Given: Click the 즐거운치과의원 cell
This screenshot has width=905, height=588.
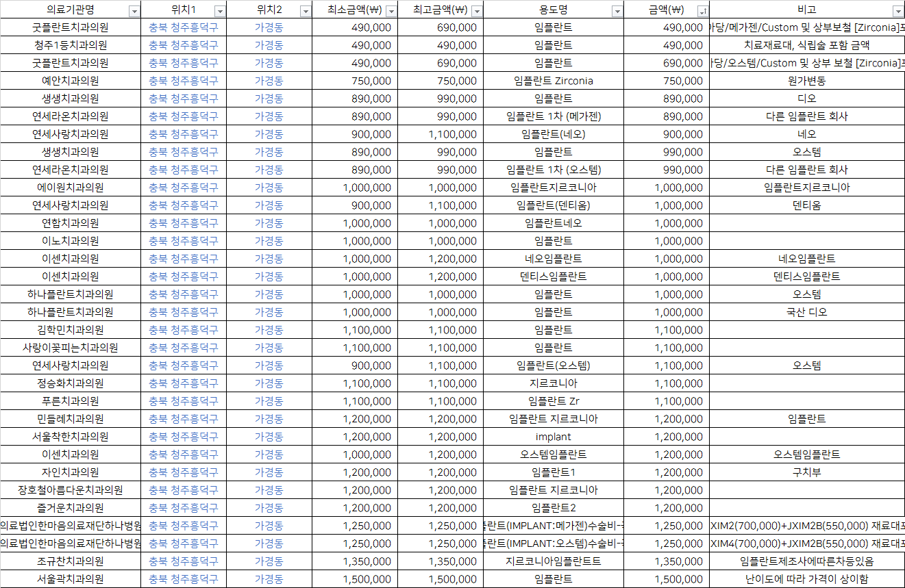Looking at the screenshot, I should pos(71,508).
